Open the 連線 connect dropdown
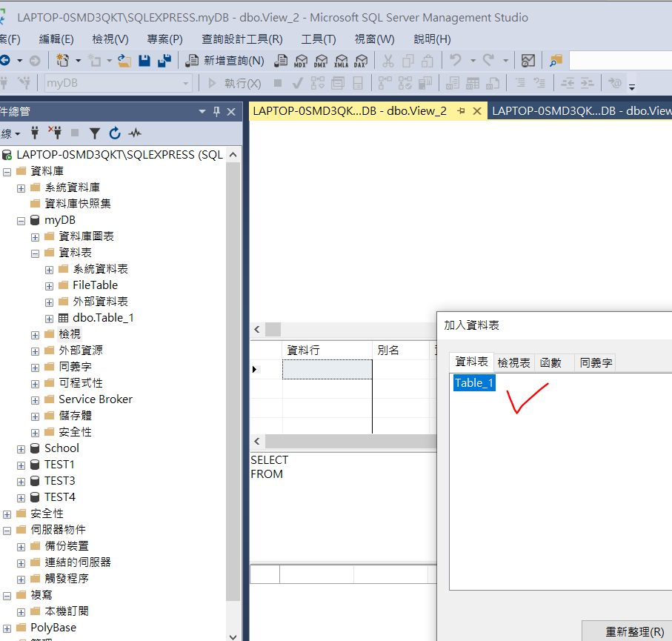The width and height of the screenshot is (672, 641). [x=10, y=134]
